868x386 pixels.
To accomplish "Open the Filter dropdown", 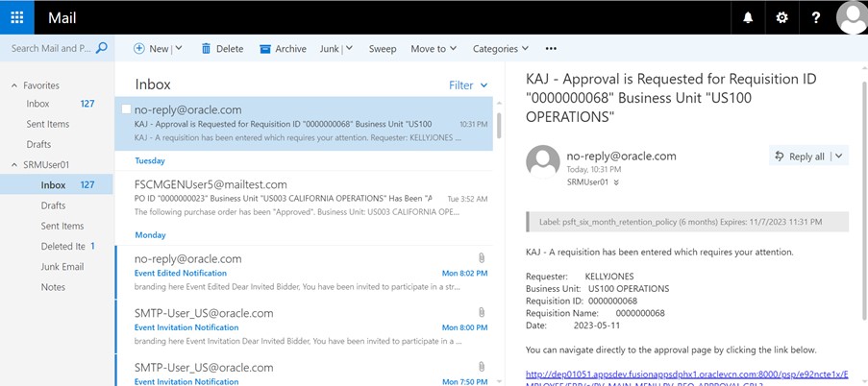I will pyautogui.click(x=468, y=85).
